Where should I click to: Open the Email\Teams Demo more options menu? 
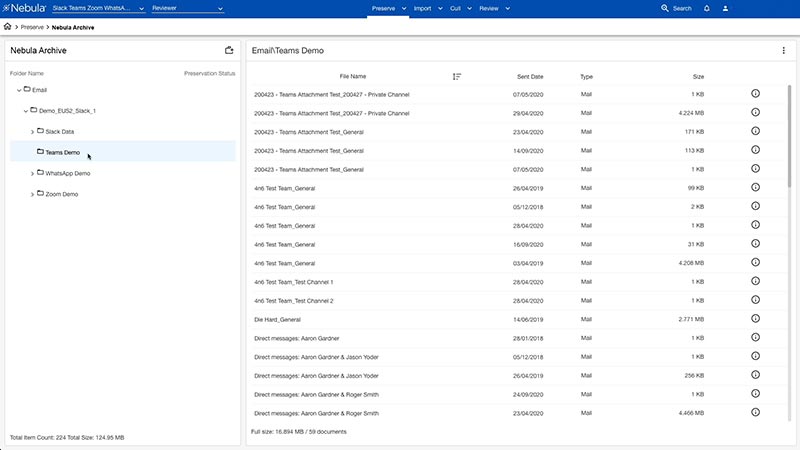[x=784, y=51]
